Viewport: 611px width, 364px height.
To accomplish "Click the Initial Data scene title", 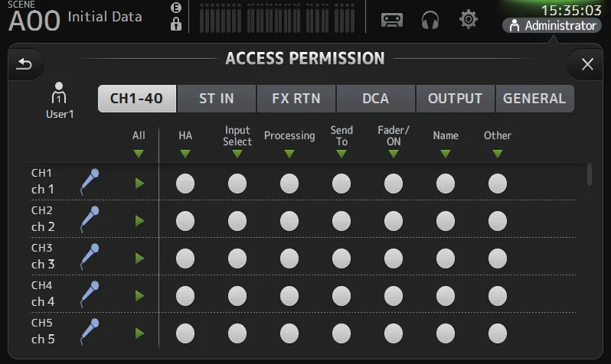I will coord(105,17).
